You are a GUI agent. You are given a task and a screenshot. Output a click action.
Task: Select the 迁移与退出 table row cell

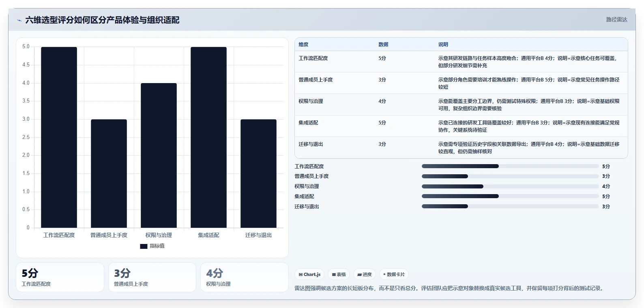311,144
